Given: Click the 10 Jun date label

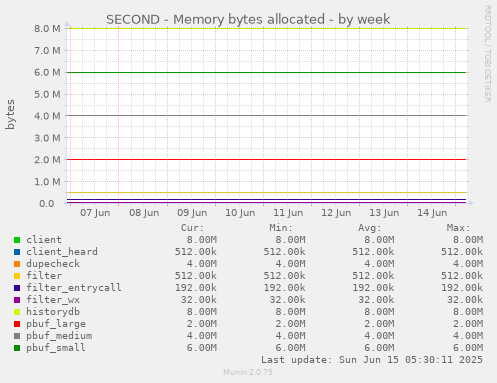Looking at the screenshot, I should 240,213.
